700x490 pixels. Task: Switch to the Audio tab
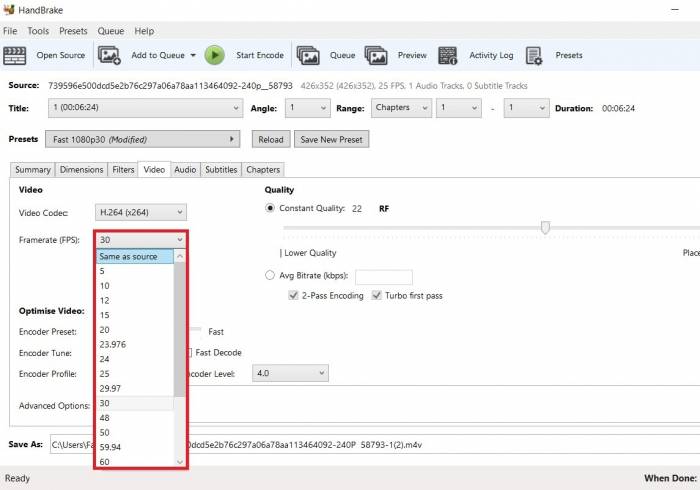(185, 170)
